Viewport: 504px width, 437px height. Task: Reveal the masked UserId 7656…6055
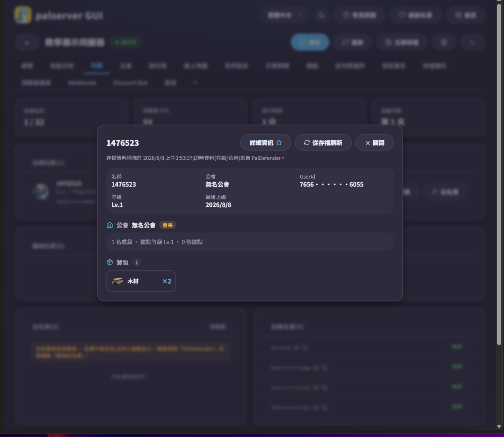[331, 184]
